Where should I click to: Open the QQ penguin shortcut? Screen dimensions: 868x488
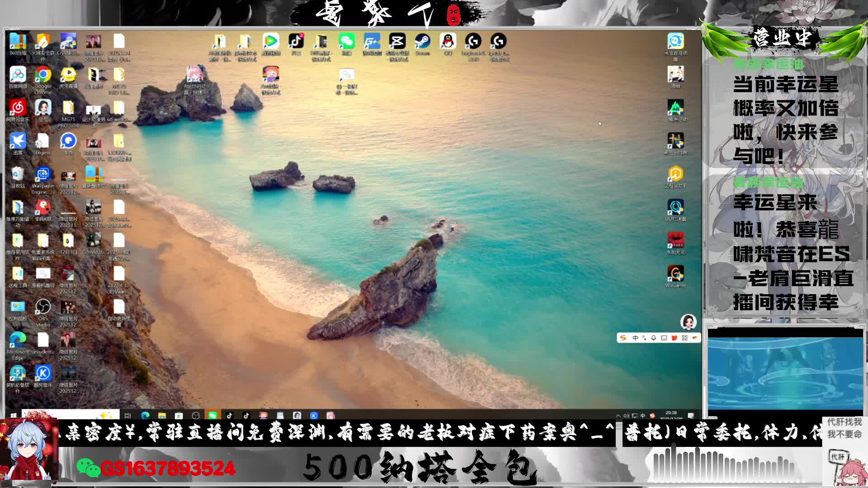coord(448,42)
